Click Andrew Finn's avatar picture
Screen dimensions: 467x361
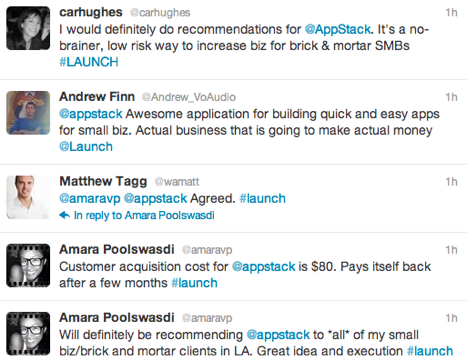click(x=28, y=113)
